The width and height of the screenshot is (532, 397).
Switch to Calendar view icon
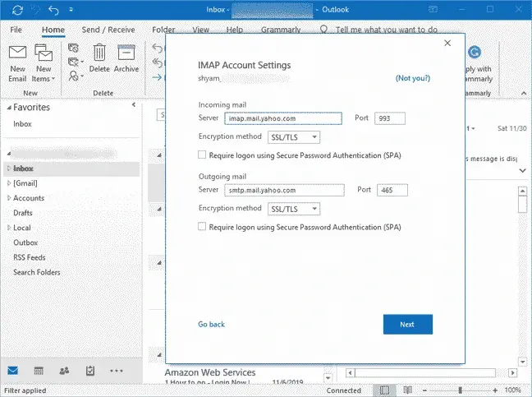(x=39, y=371)
